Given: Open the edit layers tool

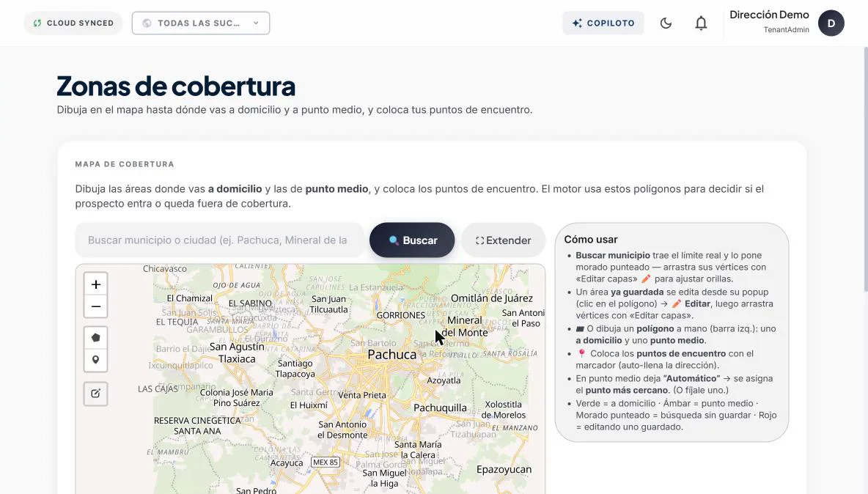Looking at the screenshot, I should pyautogui.click(x=96, y=394).
